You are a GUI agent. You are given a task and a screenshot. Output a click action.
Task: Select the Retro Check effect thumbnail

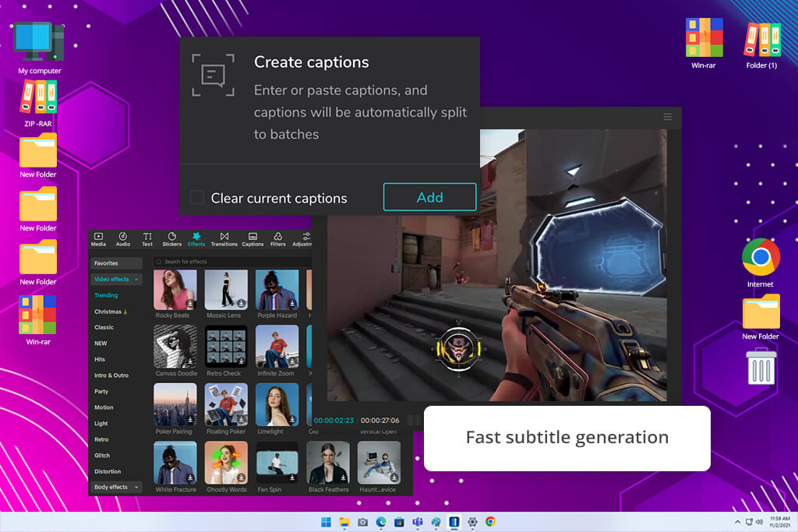pyautogui.click(x=226, y=347)
